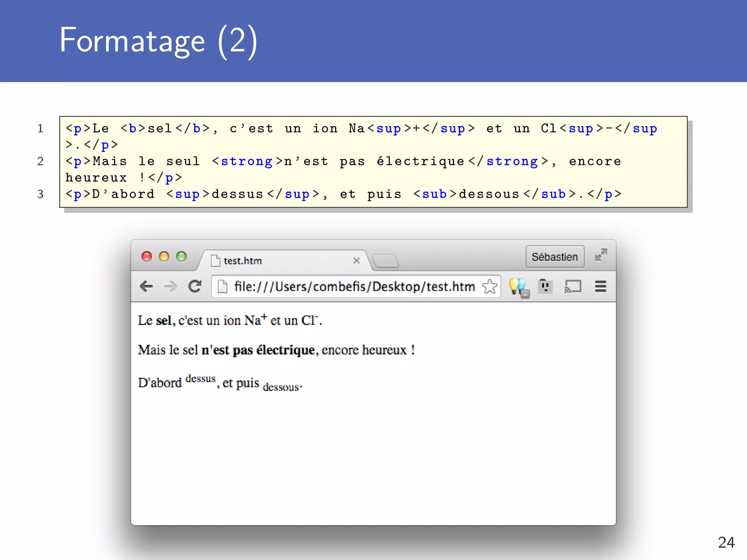Select the test.htm tab
The image size is (747, 560).
click(285, 261)
